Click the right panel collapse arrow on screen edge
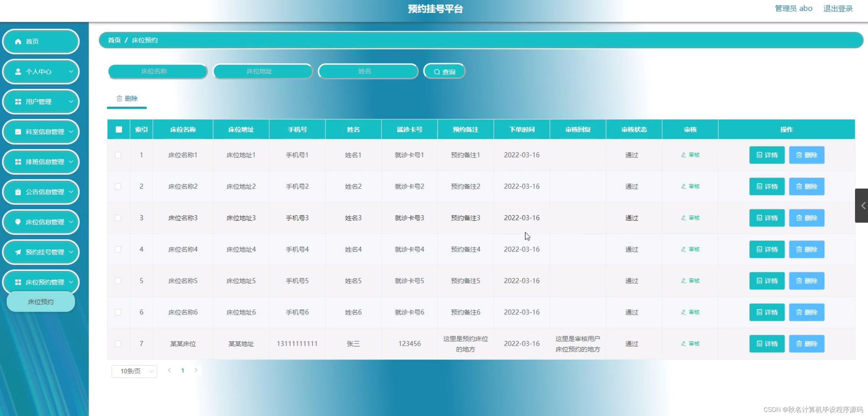 (863, 205)
